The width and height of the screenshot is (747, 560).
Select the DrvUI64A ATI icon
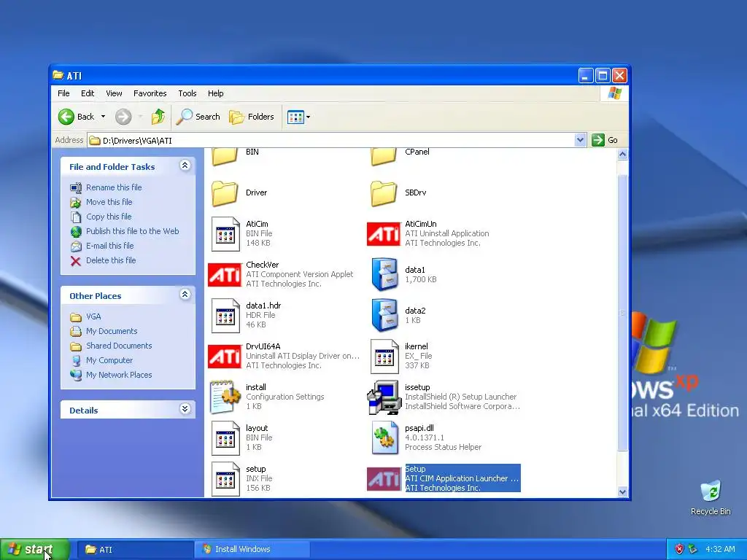click(225, 356)
